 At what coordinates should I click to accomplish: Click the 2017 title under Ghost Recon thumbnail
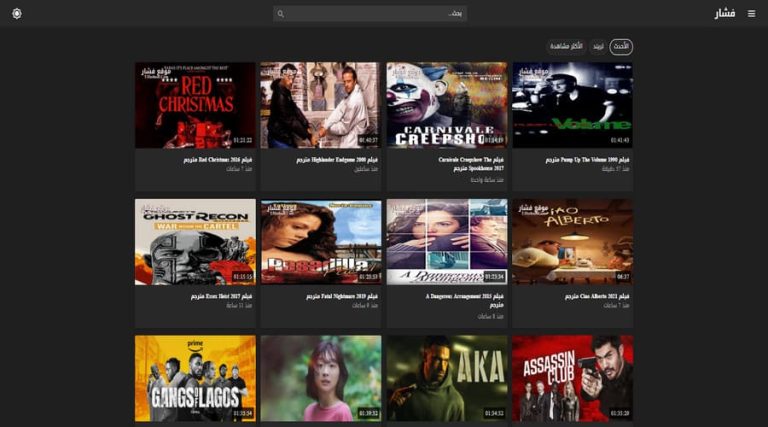point(221,296)
